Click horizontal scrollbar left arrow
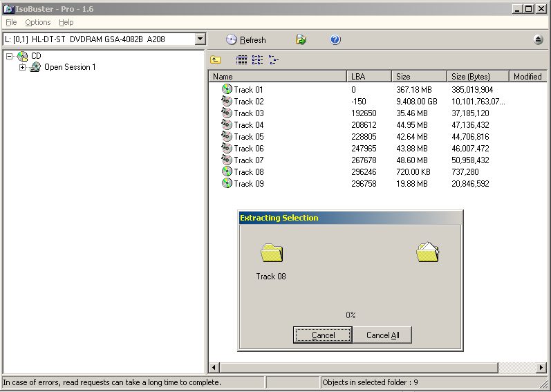 214,368
